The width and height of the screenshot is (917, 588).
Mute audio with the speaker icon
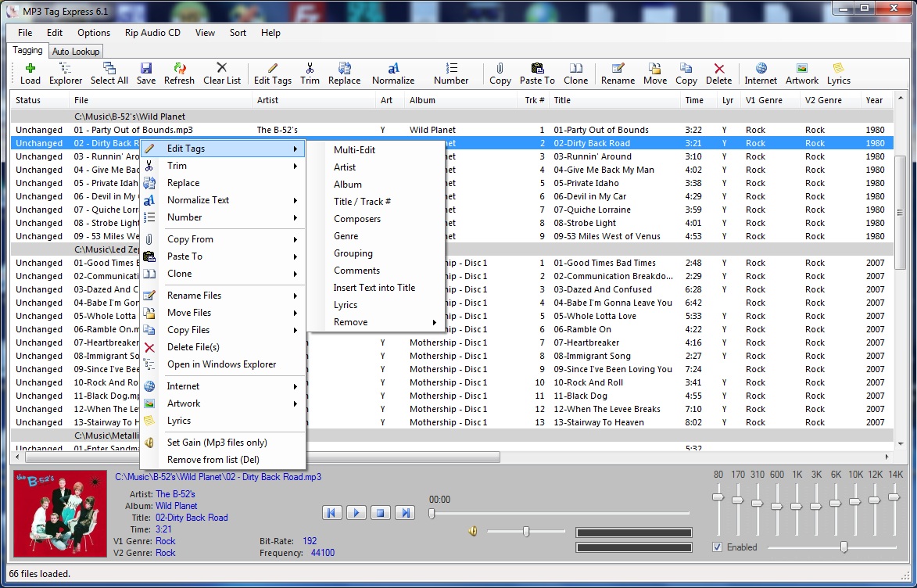pos(472,531)
